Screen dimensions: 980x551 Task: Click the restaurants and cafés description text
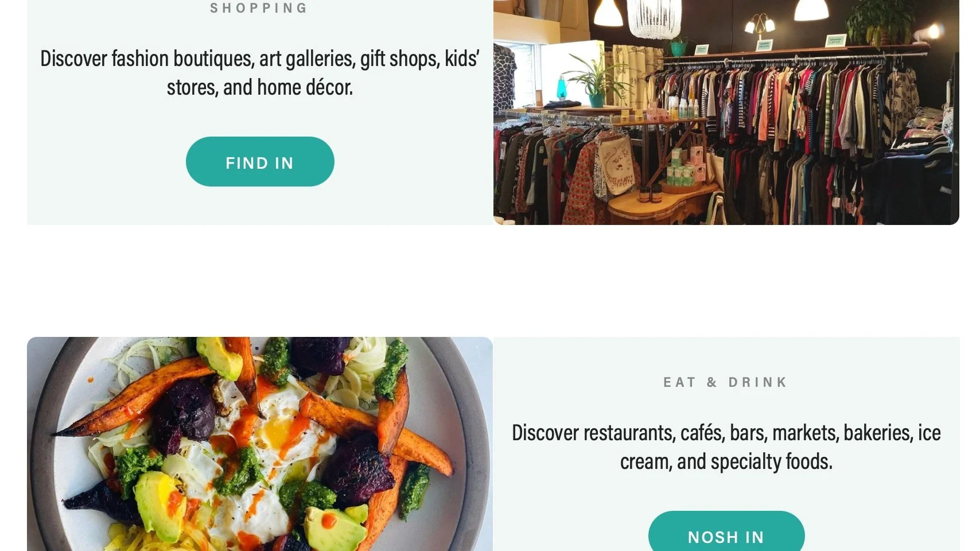(x=726, y=447)
